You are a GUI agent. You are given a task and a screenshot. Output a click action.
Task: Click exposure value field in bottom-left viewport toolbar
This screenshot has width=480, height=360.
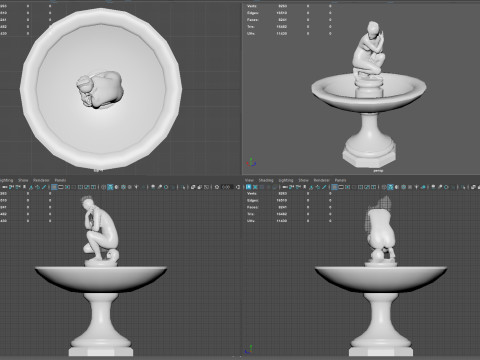pos(227,187)
